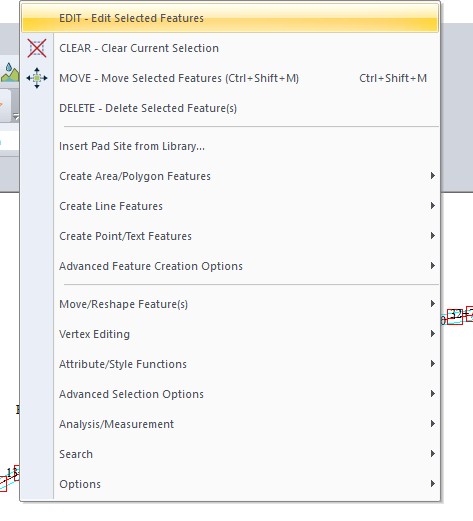The height and width of the screenshot is (521, 473).
Task: Expand the Attribute/Style Functions arrow
Action: [433, 364]
